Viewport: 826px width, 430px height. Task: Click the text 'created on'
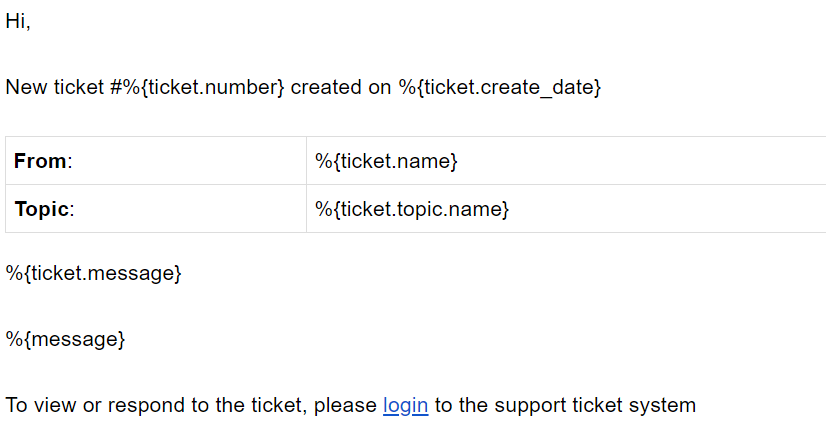click(341, 88)
